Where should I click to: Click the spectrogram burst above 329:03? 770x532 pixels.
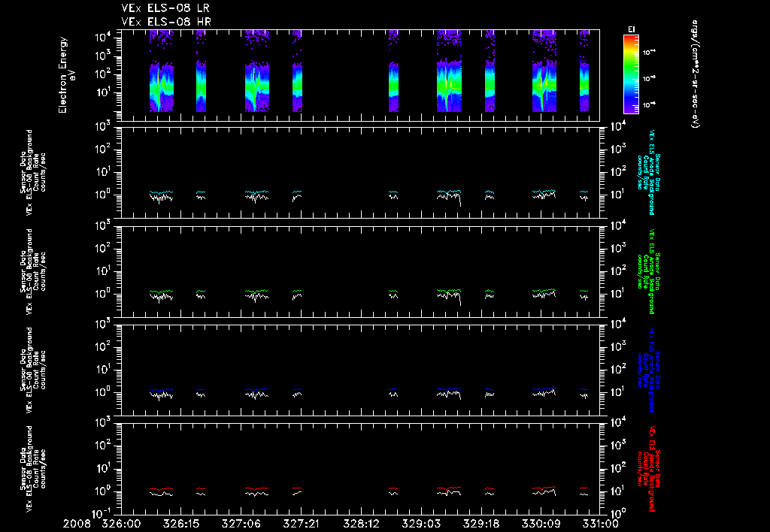pyautogui.click(x=450, y=71)
